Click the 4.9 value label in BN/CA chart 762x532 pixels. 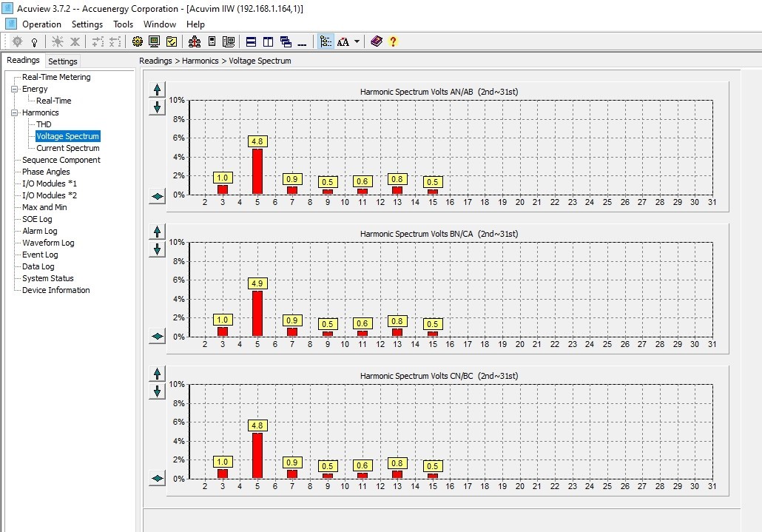tap(257, 283)
